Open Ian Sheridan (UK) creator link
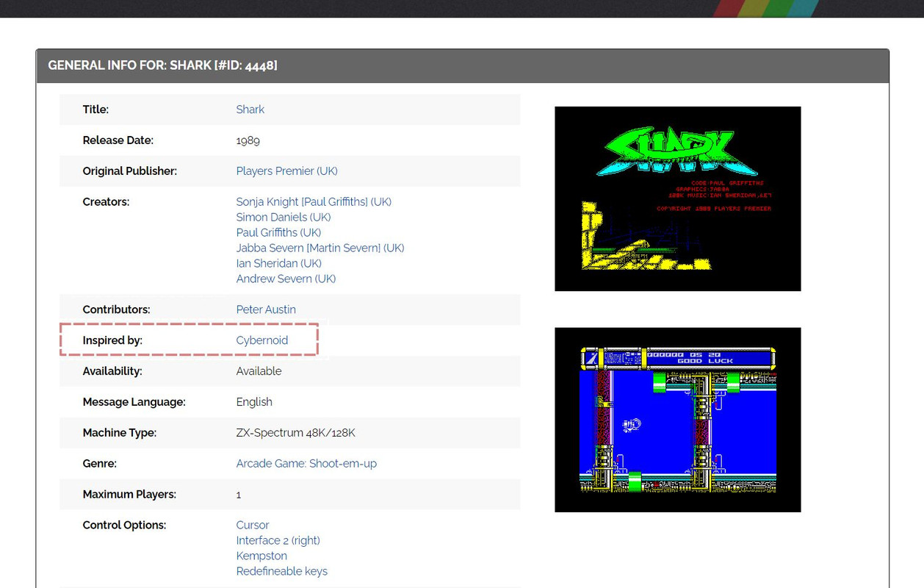 pyautogui.click(x=278, y=264)
